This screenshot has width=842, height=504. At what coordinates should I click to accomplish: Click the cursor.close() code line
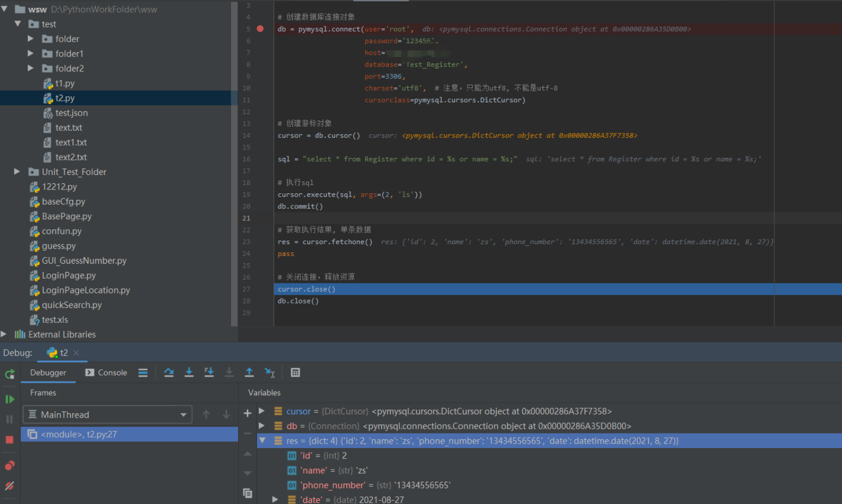306,289
